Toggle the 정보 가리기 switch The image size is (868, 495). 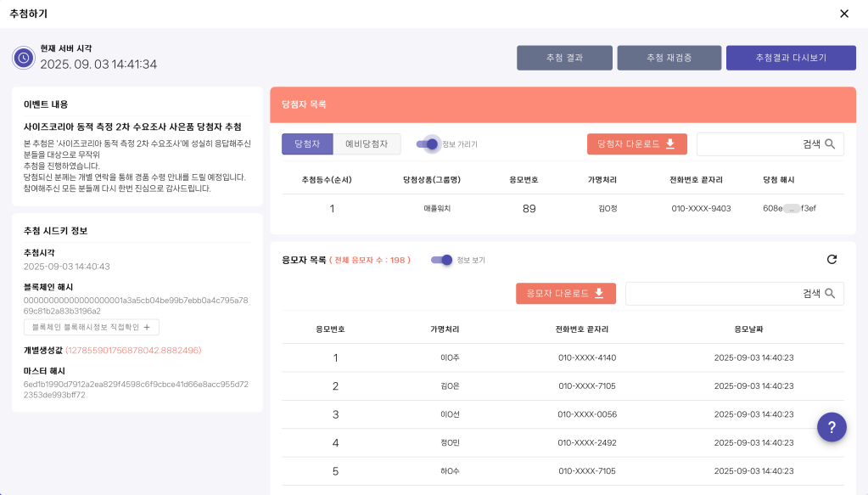click(428, 144)
